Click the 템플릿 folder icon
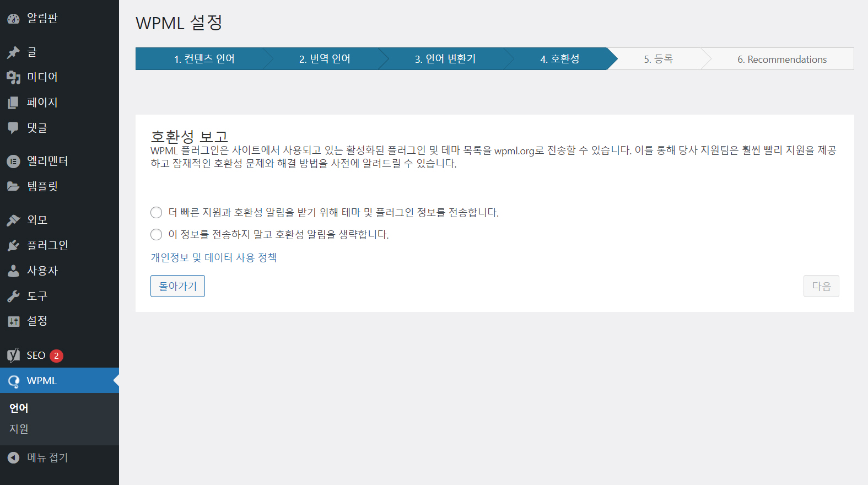The image size is (868, 485). (x=14, y=186)
